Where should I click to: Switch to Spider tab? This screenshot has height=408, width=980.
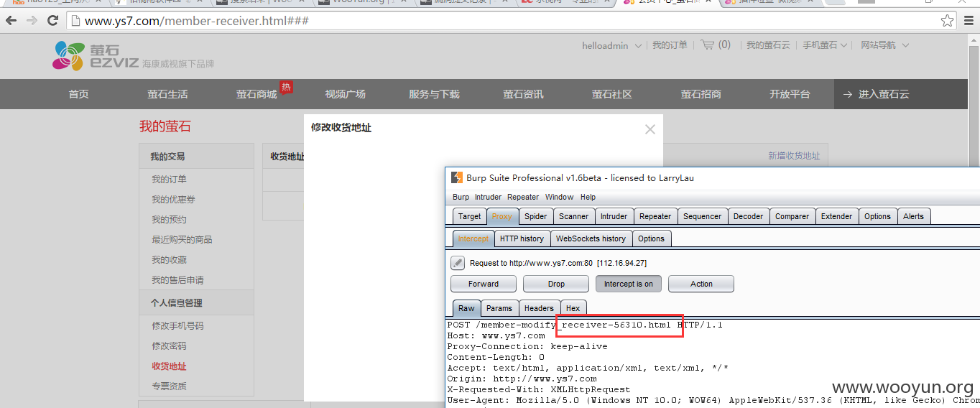pos(535,216)
